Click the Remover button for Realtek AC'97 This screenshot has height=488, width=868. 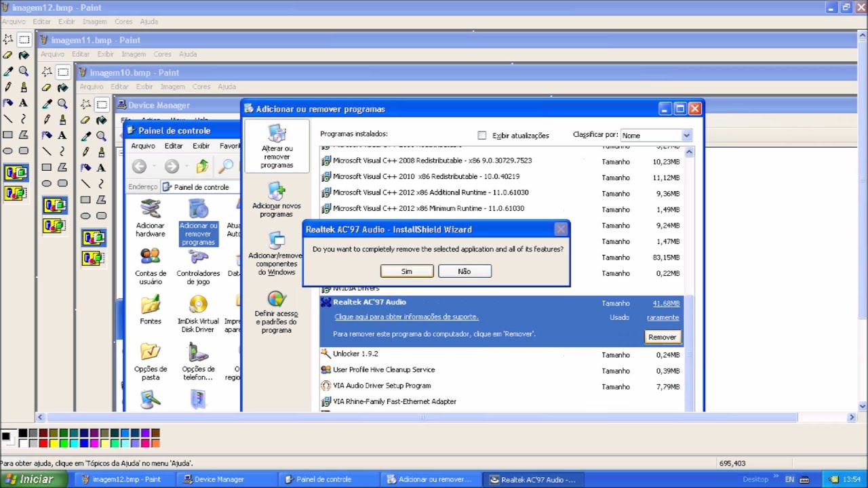662,337
